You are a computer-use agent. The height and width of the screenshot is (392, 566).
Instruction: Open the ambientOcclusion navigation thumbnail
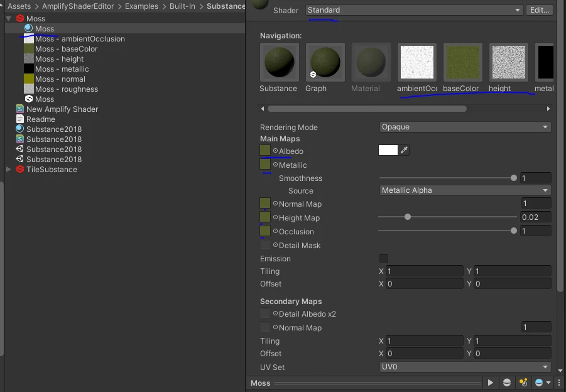coord(417,62)
